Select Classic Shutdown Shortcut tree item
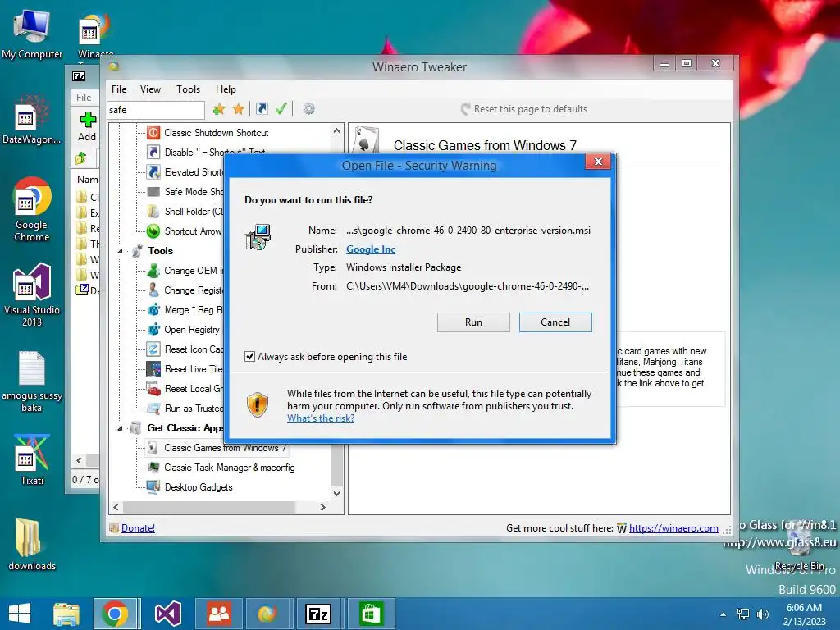840x630 pixels. (216, 133)
